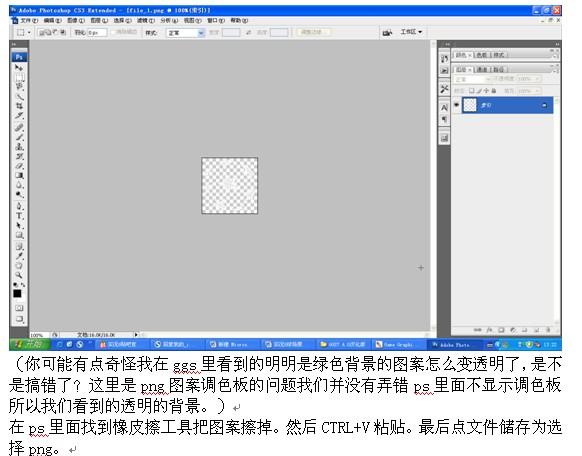Open the 样式 style dropdown
Viewport: 582px width, 456px height.
185,33
